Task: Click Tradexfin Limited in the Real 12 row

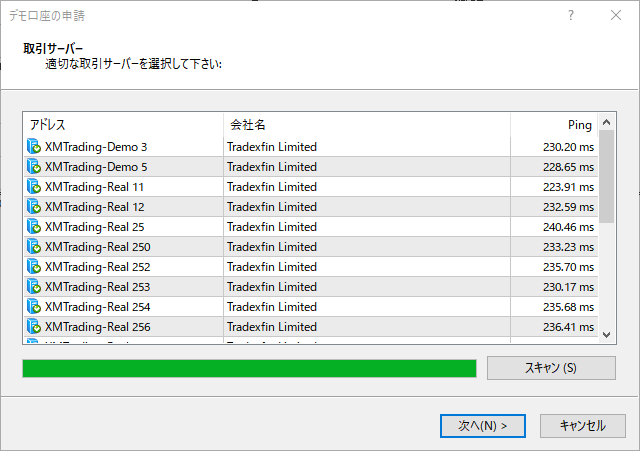Action: pos(272,207)
